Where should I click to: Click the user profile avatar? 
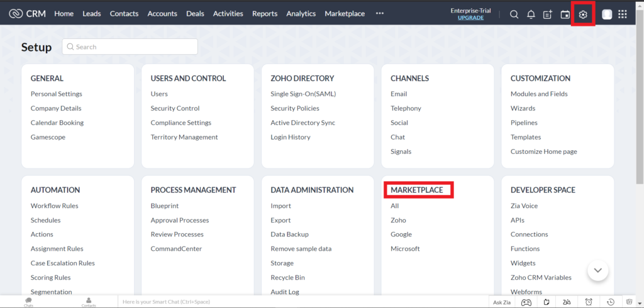(x=607, y=14)
